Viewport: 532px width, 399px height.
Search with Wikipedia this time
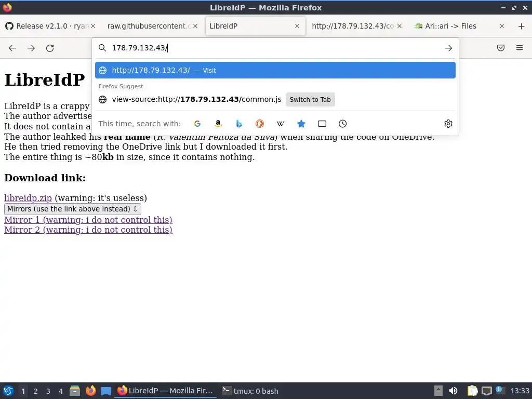280,124
